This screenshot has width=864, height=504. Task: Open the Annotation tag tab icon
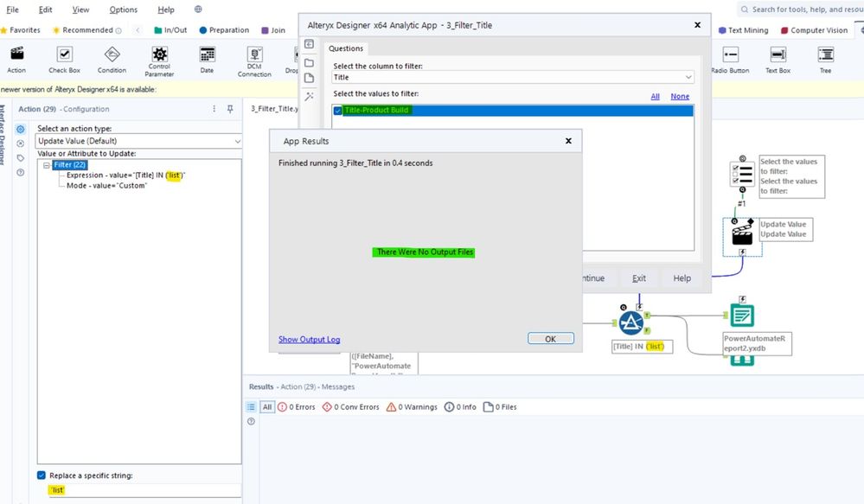[x=21, y=158]
